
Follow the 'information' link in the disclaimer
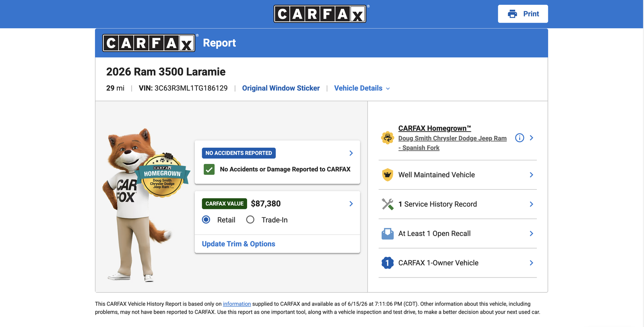pyautogui.click(x=237, y=304)
